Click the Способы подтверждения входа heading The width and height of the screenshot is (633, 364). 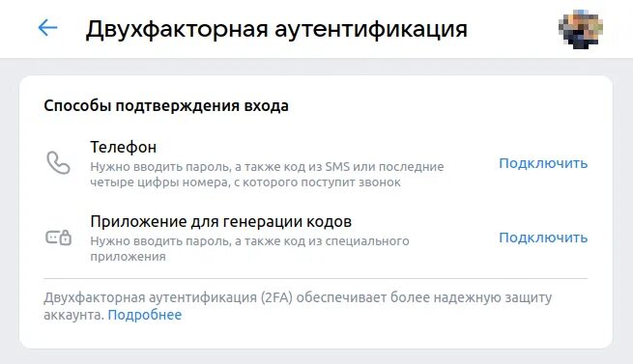pyautogui.click(x=166, y=106)
